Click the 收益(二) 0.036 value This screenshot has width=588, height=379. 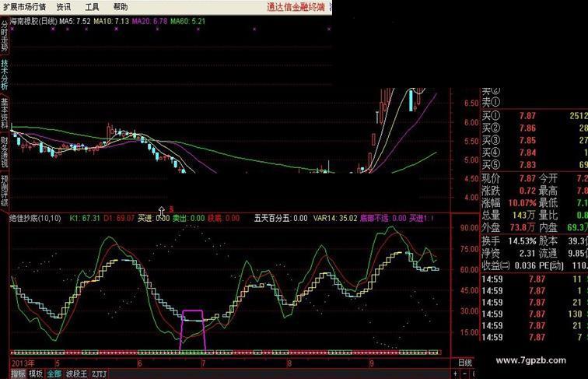pyautogui.click(x=525, y=265)
